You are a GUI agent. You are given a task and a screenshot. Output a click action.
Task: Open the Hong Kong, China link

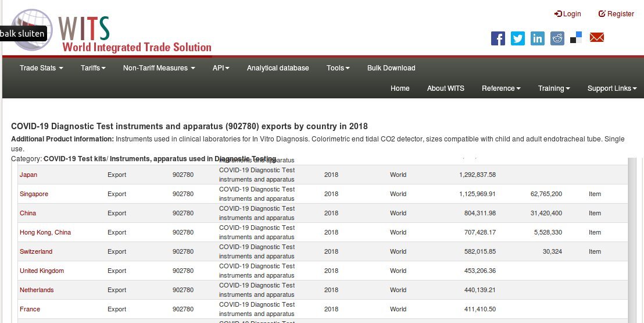click(x=45, y=232)
